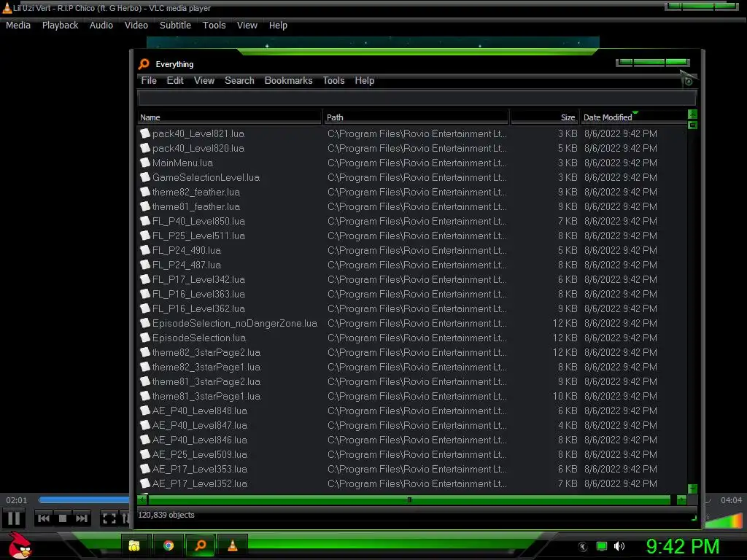Select file EpisodeSelection.lua

point(199,338)
